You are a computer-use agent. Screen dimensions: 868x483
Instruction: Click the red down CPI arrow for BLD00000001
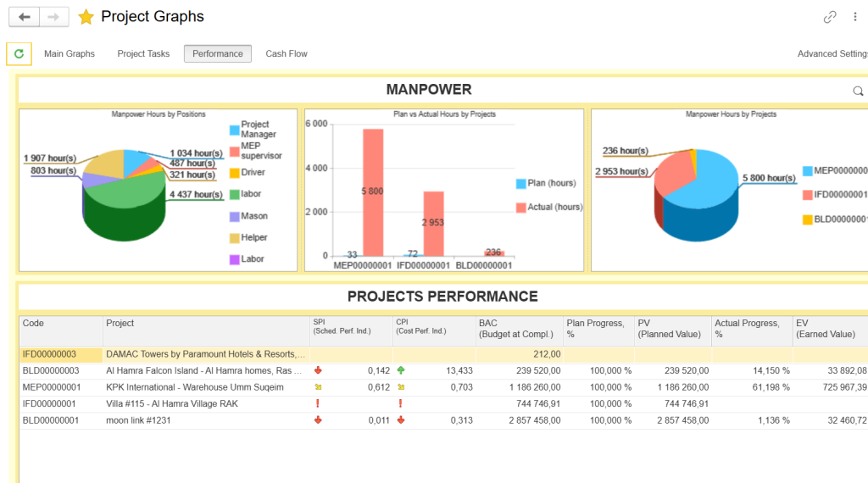coord(401,420)
